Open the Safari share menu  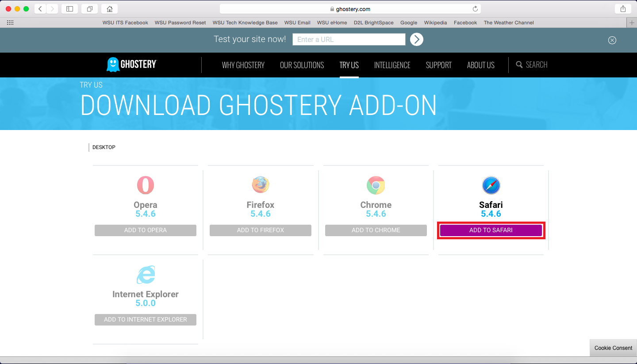coord(623,9)
